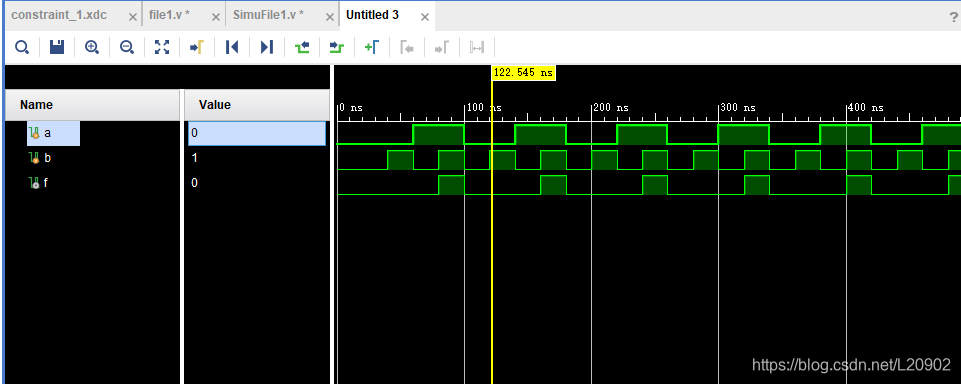Click the disabled Next Marker icon
Viewport: 961px width, 384px height.
442,47
